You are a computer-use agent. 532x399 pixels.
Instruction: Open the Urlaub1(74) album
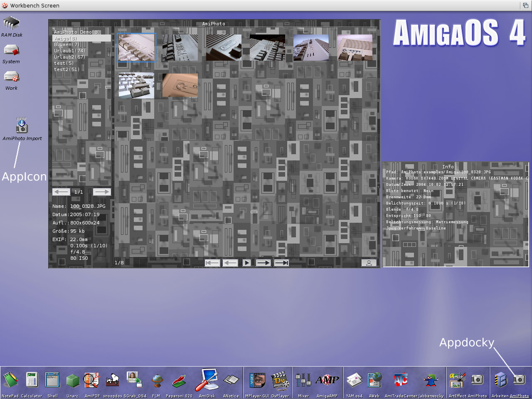pyautogui.click(x=69, y=51)
